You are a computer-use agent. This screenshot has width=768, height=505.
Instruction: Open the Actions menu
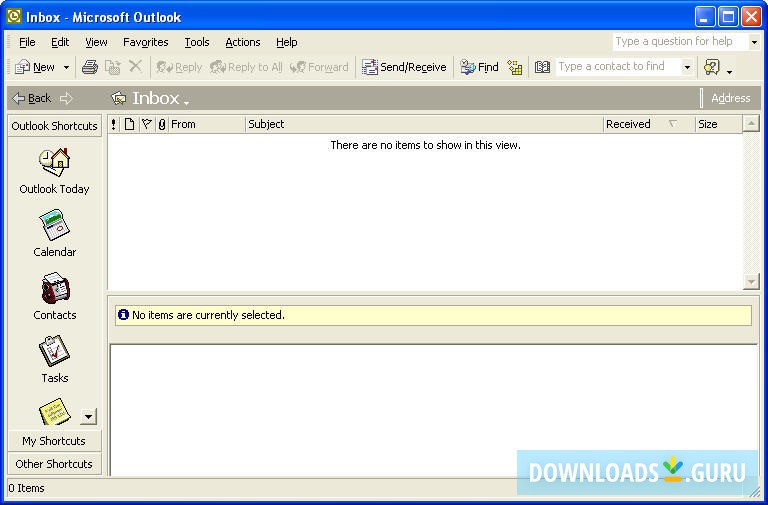point(242,42)
